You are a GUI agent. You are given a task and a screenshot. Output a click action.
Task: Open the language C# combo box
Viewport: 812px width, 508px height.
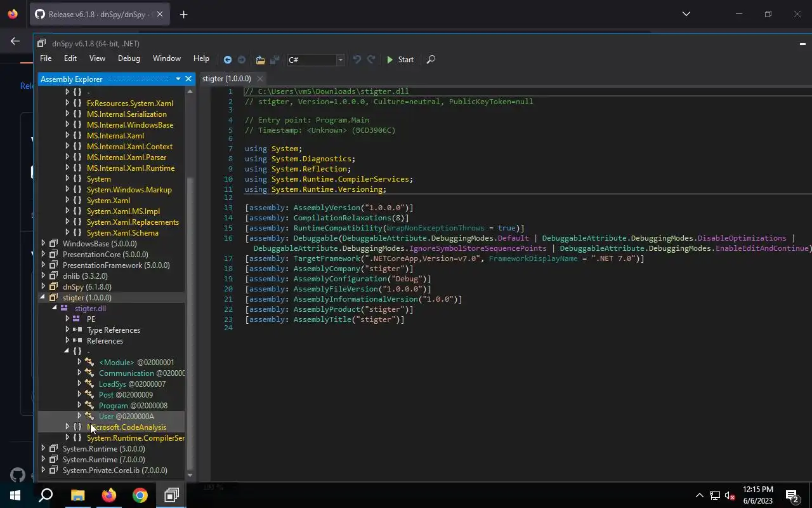pos(315,60)
